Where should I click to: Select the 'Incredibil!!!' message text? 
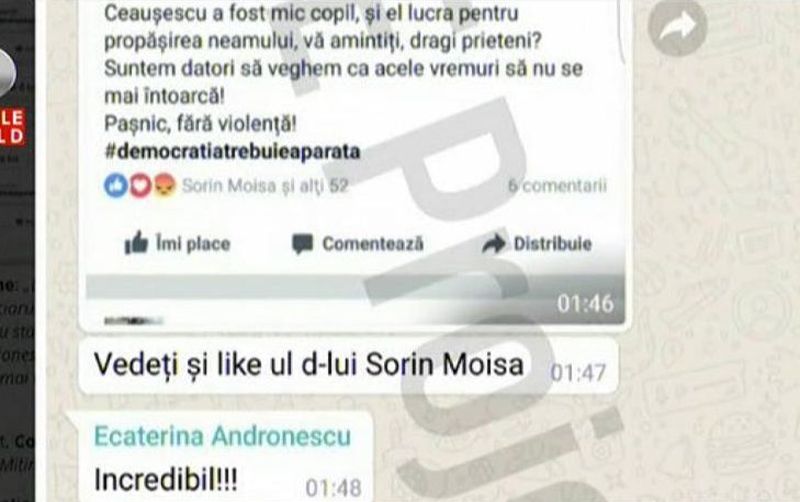point(166,480)
